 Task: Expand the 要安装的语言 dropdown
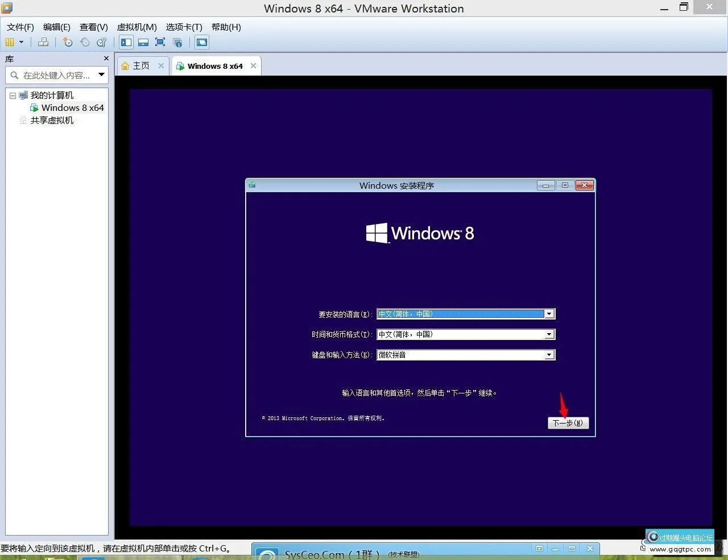549,314
